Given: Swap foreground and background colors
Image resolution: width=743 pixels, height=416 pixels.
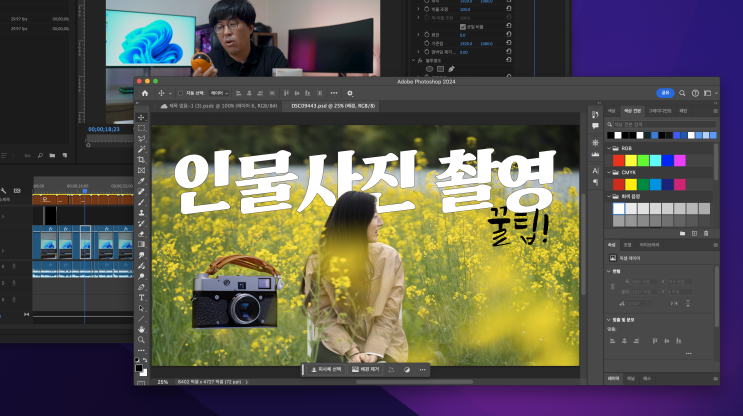Looking at the screenshot, I should 145,360.
